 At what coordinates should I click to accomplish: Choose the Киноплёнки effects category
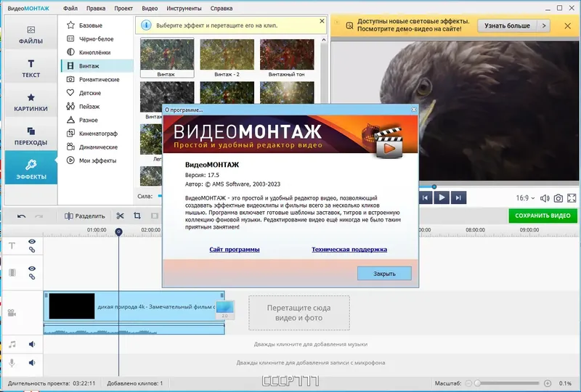coord(97,52)
